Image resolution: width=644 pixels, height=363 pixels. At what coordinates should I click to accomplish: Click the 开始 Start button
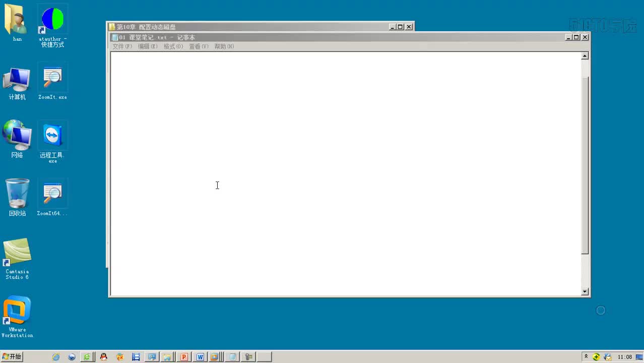pyautogui.click(x=12, y=356)
